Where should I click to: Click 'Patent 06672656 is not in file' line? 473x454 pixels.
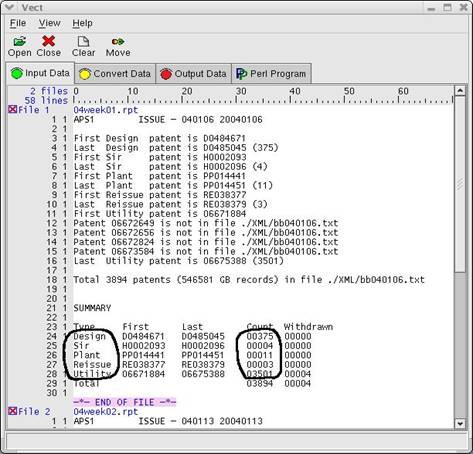[x=206, y=232]
